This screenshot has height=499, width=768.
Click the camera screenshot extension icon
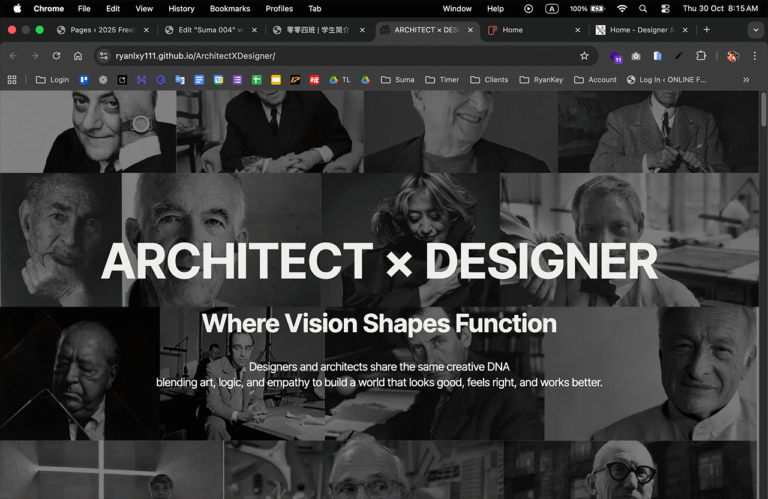pos(636,56)
